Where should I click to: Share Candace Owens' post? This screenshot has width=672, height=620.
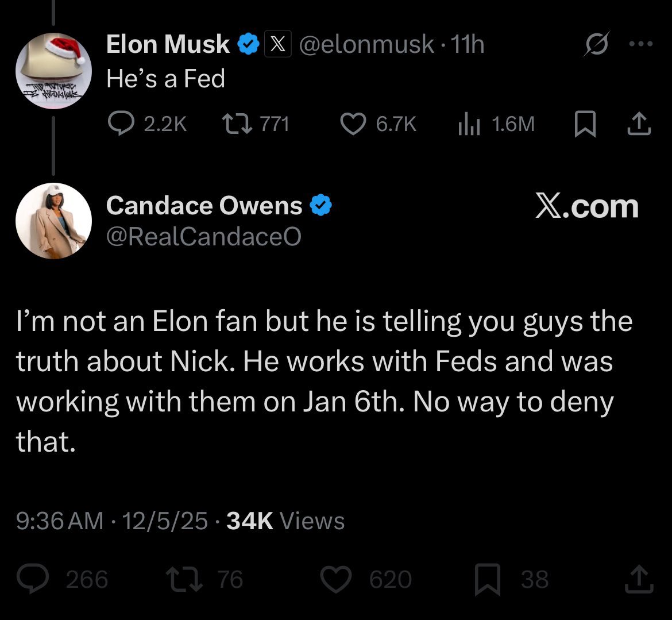(639, 579)
